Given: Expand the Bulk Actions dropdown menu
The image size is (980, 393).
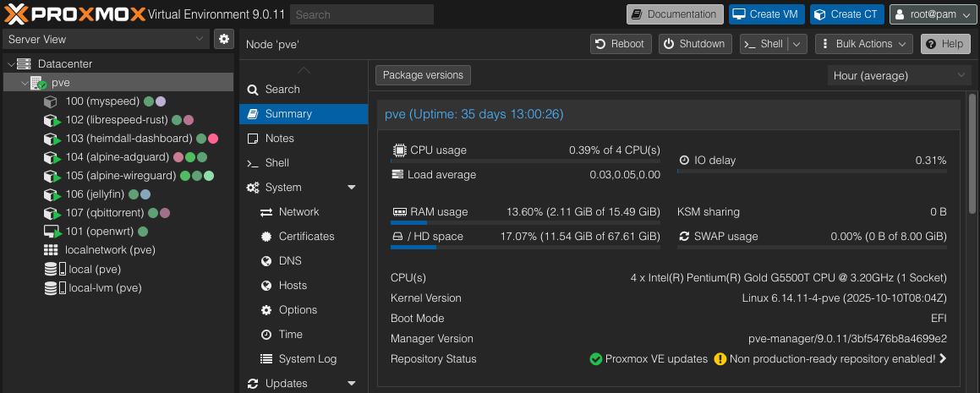Looking at the screenshot, I should click(x=864, y=44).
